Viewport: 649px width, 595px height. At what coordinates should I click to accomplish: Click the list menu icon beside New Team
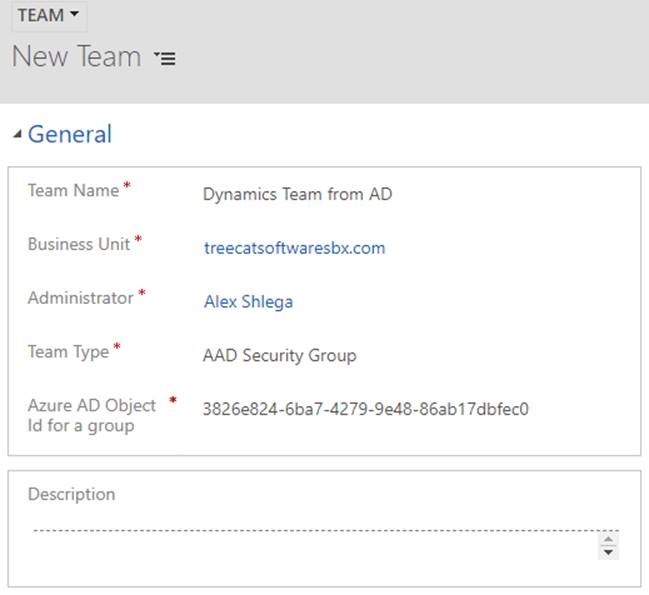165,58
